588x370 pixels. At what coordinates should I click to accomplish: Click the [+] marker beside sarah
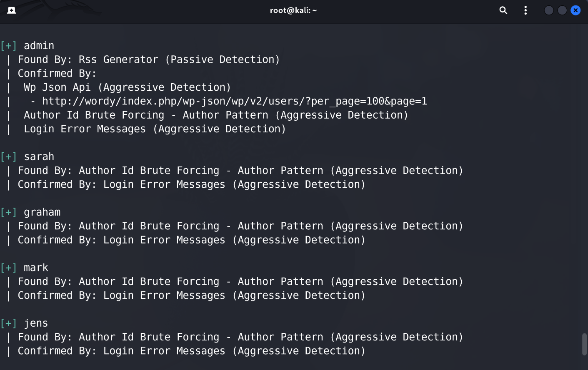point(8,157)
